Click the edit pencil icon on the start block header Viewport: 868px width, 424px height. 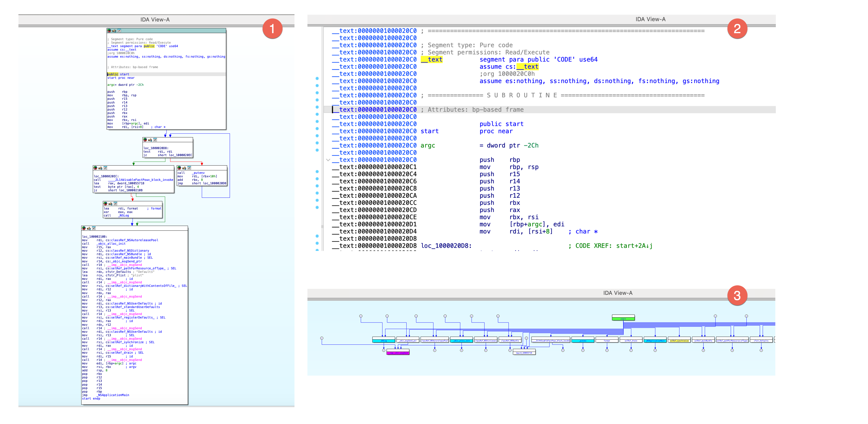pos(114,31)
